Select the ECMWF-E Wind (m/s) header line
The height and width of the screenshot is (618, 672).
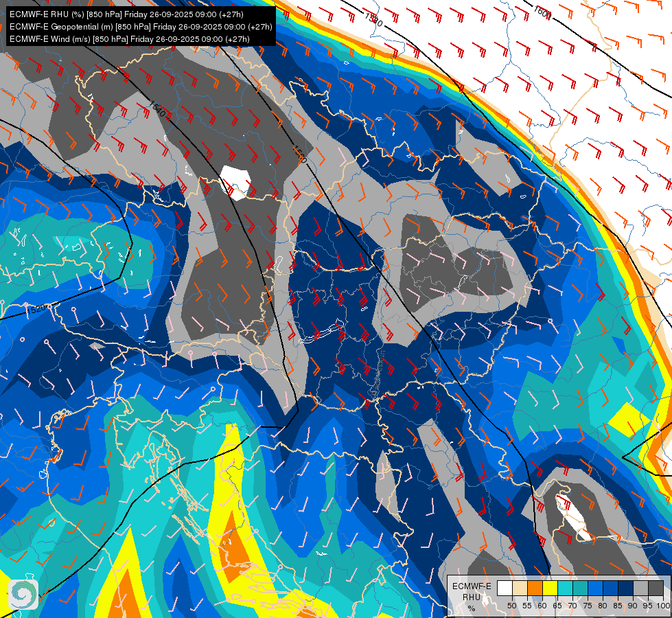[x=130, y=39]
